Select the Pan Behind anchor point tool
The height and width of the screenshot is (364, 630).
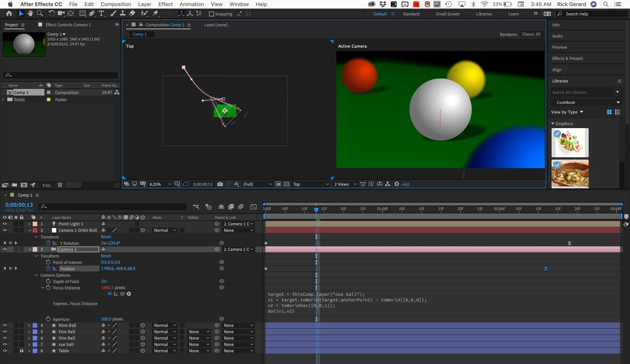pyautogui.click(x=70, y=13)
